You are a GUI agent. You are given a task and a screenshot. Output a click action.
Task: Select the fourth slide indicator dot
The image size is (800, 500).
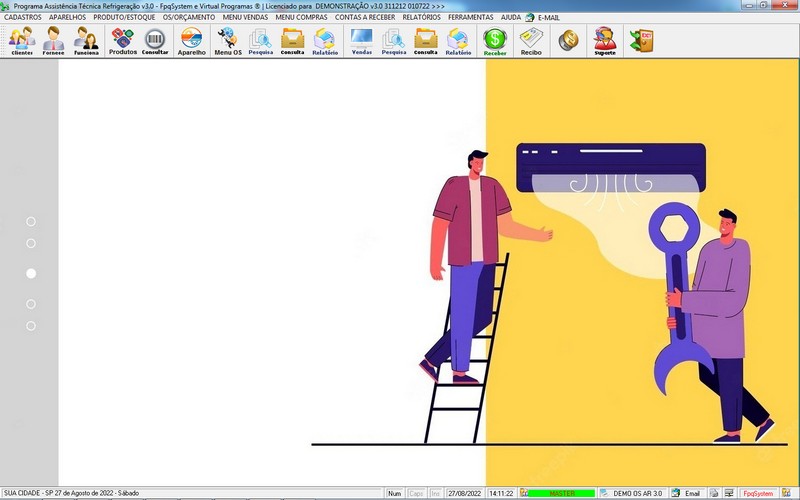tap(31, 304)
